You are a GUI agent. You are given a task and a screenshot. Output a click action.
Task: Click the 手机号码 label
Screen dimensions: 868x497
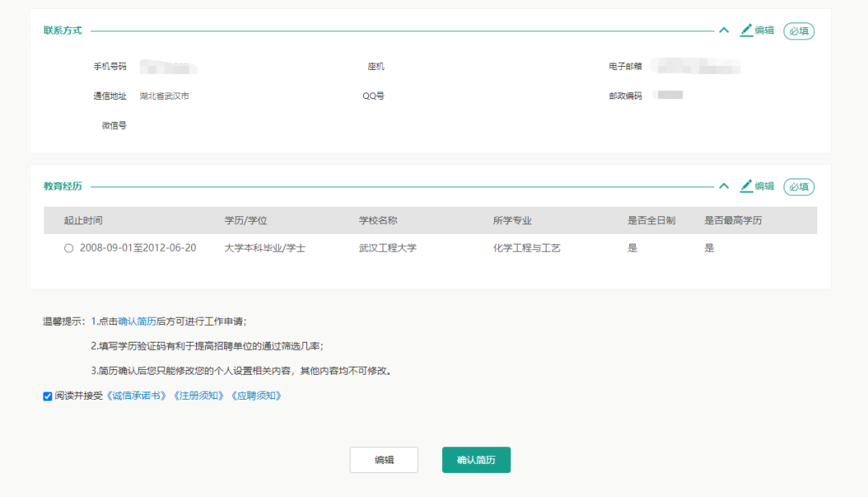pyautogui.click(x=109, y=67)
